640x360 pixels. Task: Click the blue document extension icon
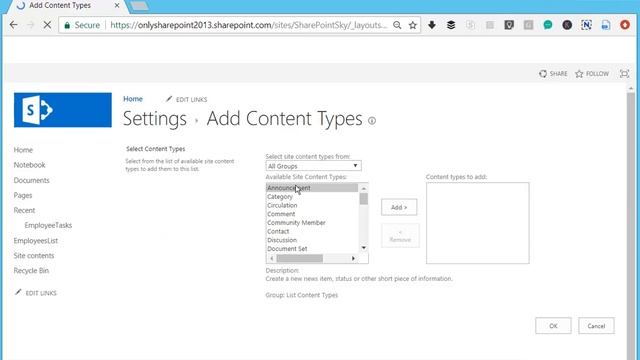pos(606,25)
